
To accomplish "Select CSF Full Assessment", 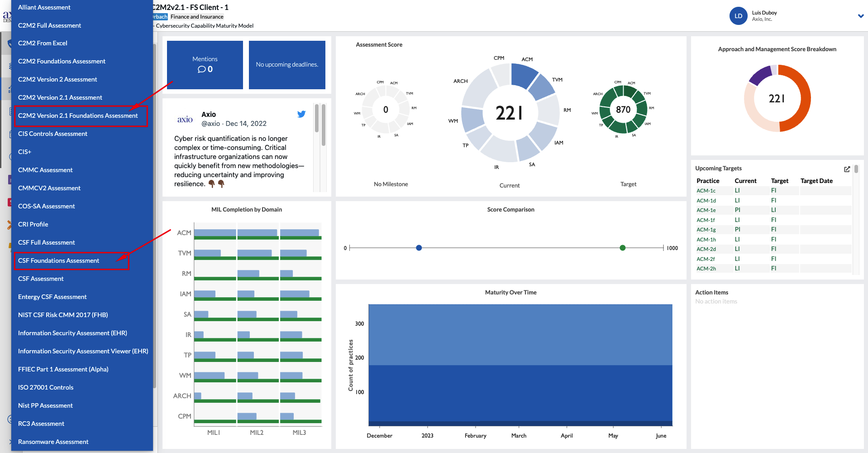I will click(47, 242).
